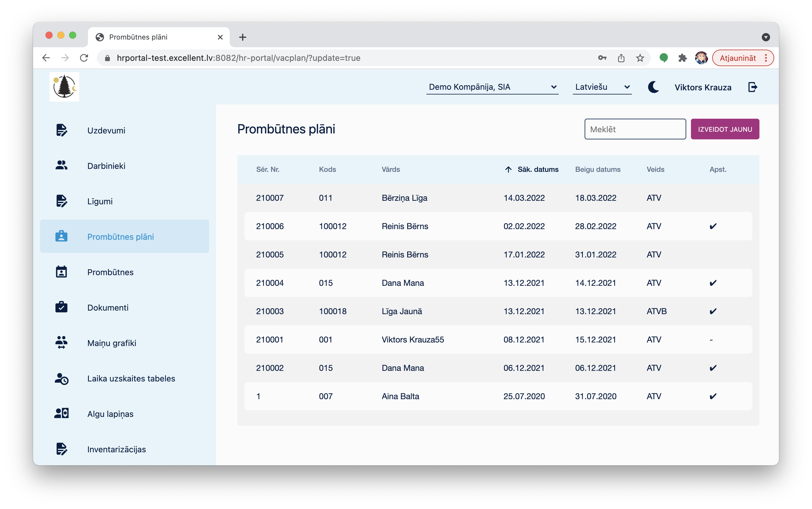Screen dimensions: 812x509
Task: Open the Līgumi menu item
Action: coord(100,201)
